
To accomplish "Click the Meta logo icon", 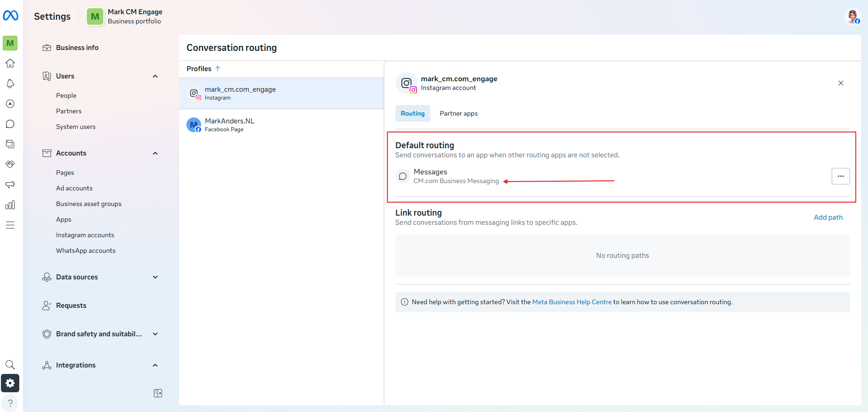I will (10, 16).
